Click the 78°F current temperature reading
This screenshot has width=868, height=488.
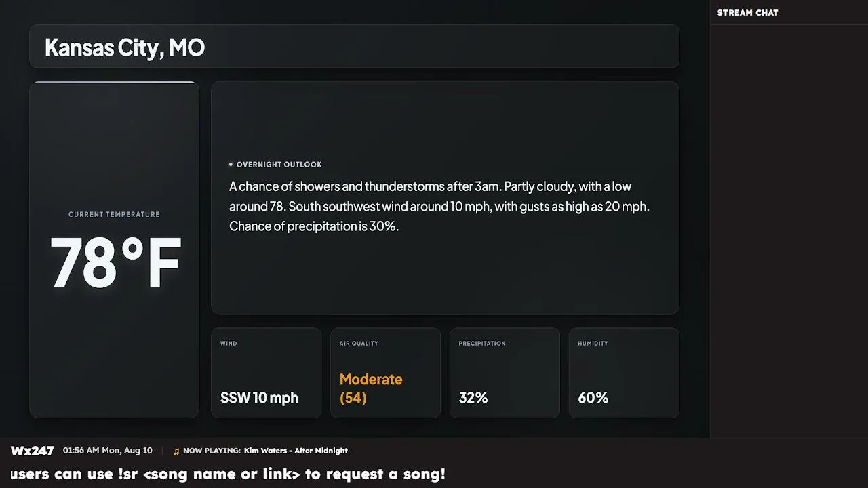(x=115, y=263)
